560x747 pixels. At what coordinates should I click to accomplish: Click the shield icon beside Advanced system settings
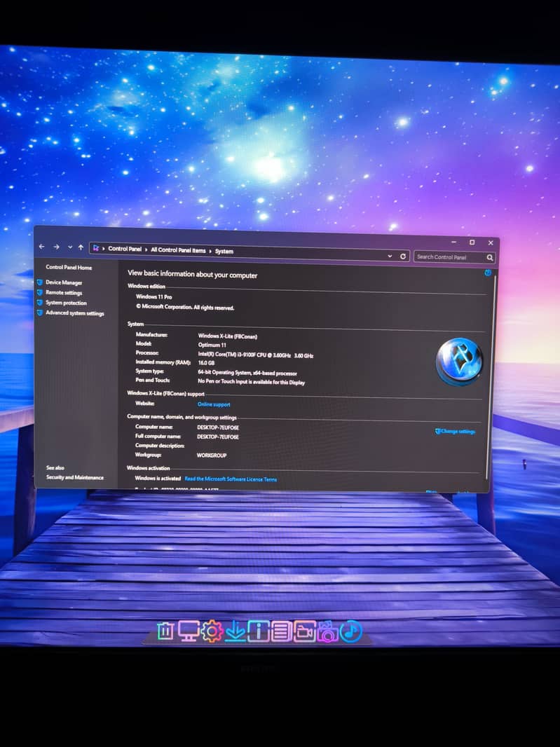pyautogui.click(x=40, y=313)
